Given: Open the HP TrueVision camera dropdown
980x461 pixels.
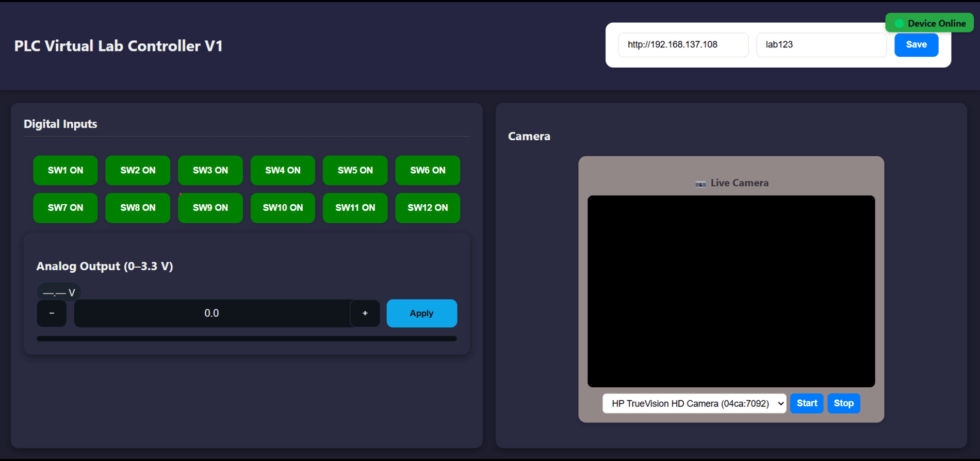Looking at the screenshot, I should [694, 403].
